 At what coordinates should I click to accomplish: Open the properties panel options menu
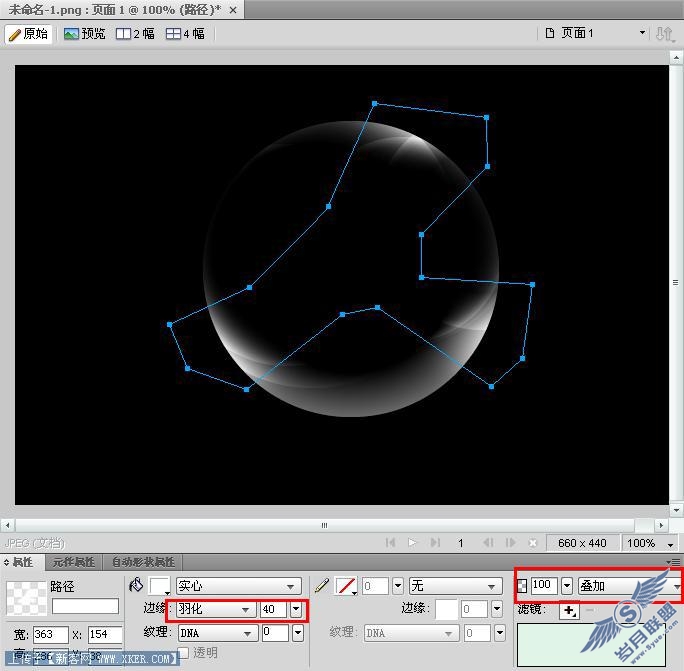coord(675,562)
